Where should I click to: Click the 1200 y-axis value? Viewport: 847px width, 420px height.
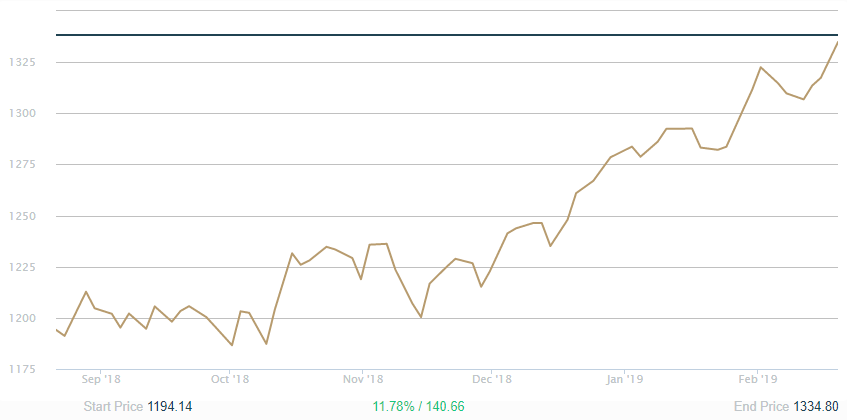point(23,318)
